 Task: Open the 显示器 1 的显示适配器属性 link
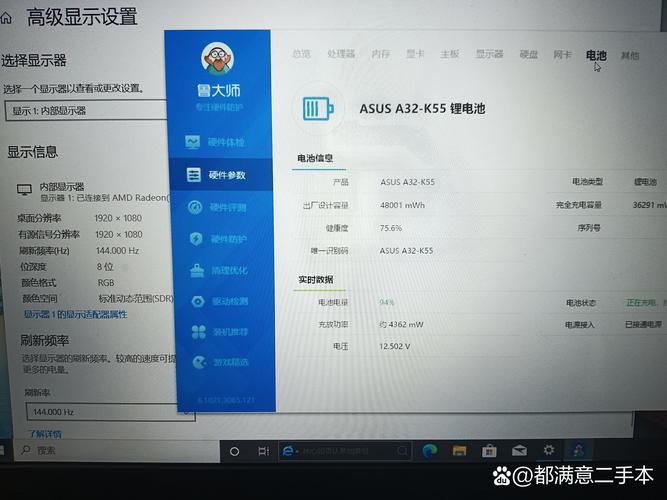[x=75, y=314]
